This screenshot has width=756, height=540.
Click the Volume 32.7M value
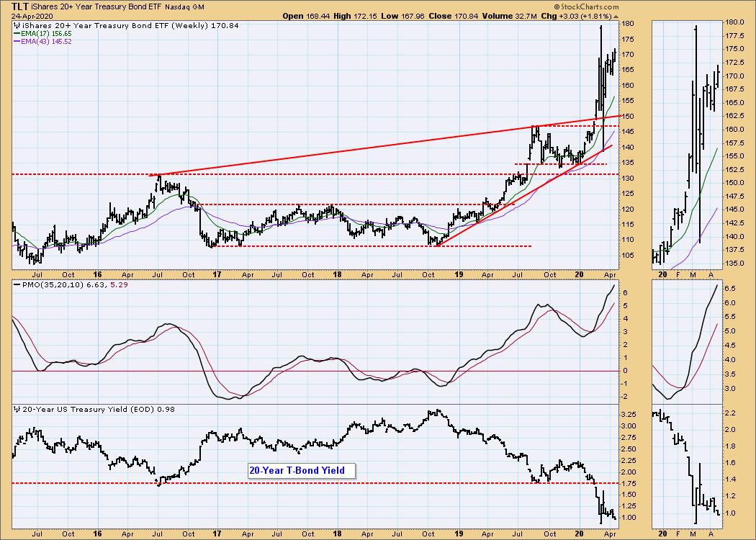(510, 16)
